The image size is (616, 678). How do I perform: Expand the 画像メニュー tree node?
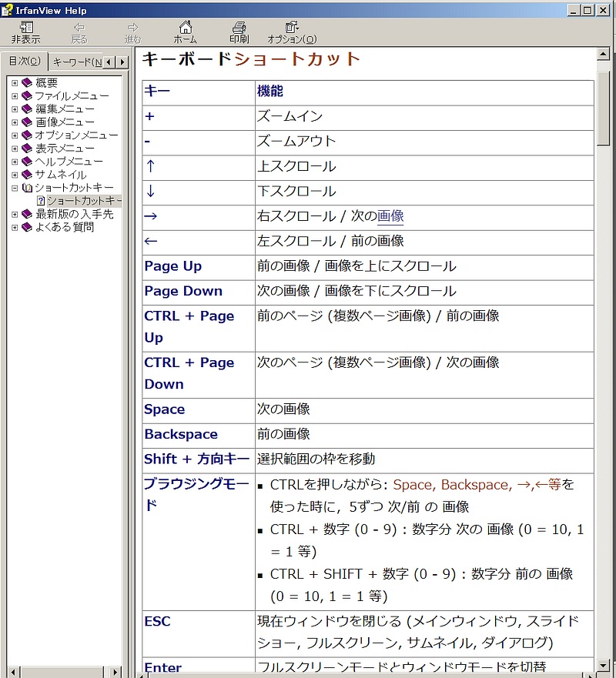click(15, 122)
